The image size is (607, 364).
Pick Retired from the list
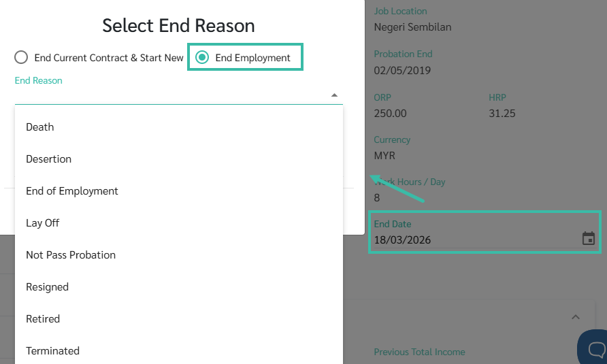(x=43, y=319)
